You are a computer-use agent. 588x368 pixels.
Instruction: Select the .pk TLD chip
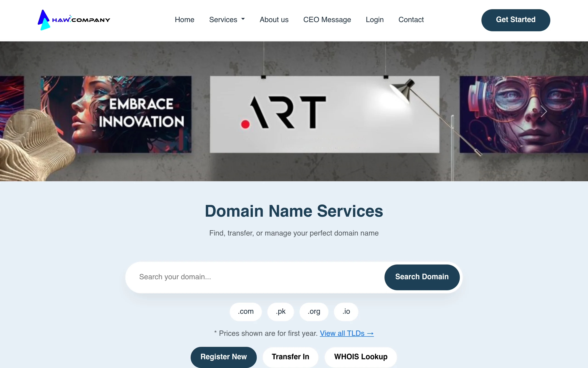[281, 311]
